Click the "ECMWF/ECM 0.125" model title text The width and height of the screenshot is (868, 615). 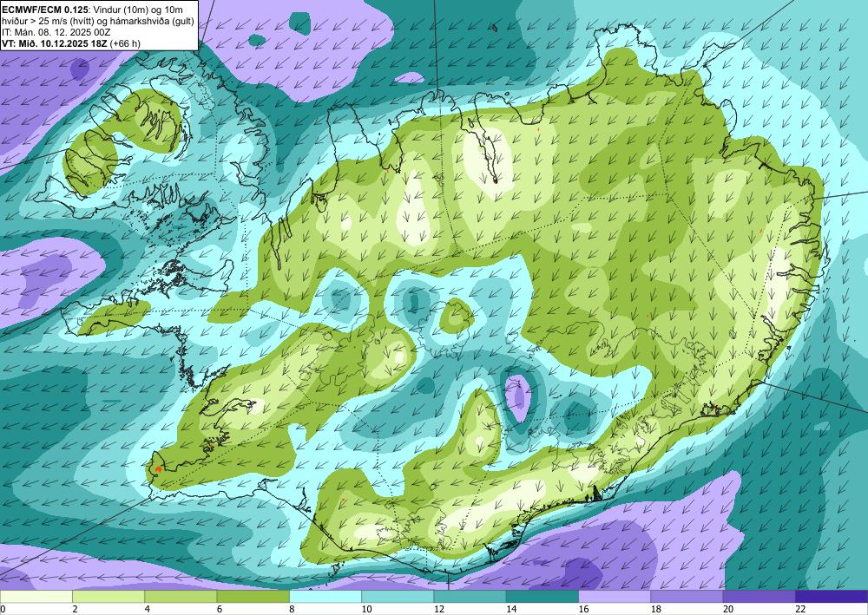coord(44,10)
